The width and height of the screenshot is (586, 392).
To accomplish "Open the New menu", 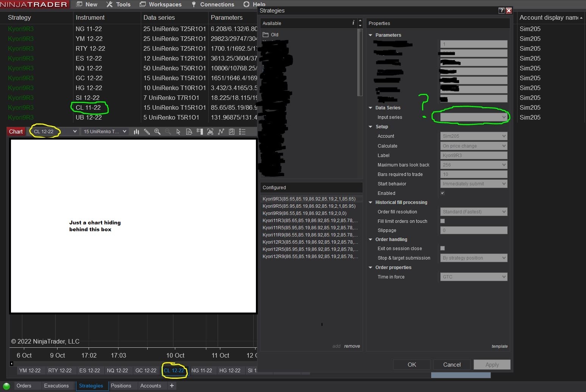I will coord(87,5).
